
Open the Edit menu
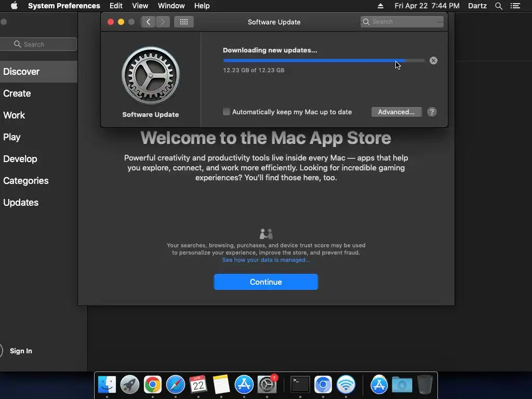click(116, 6)
